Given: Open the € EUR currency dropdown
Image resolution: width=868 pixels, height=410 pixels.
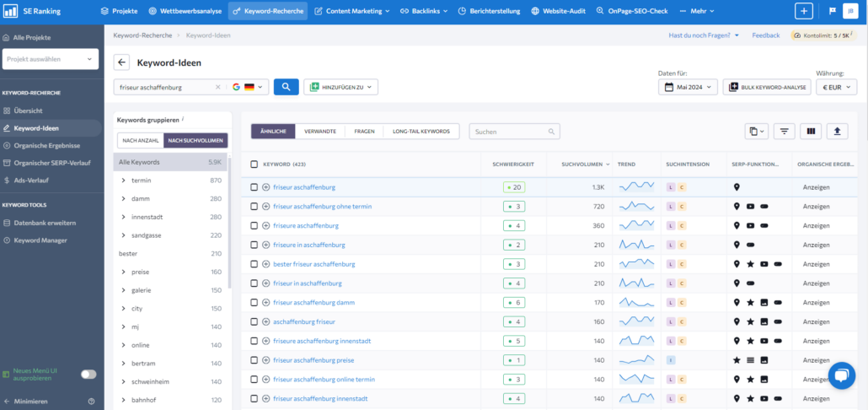Looking at the screenshot, I should (837, 87).
